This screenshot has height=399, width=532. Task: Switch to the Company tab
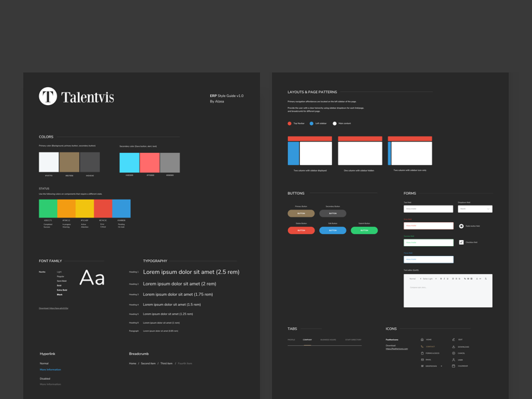[x=307, y=340]
